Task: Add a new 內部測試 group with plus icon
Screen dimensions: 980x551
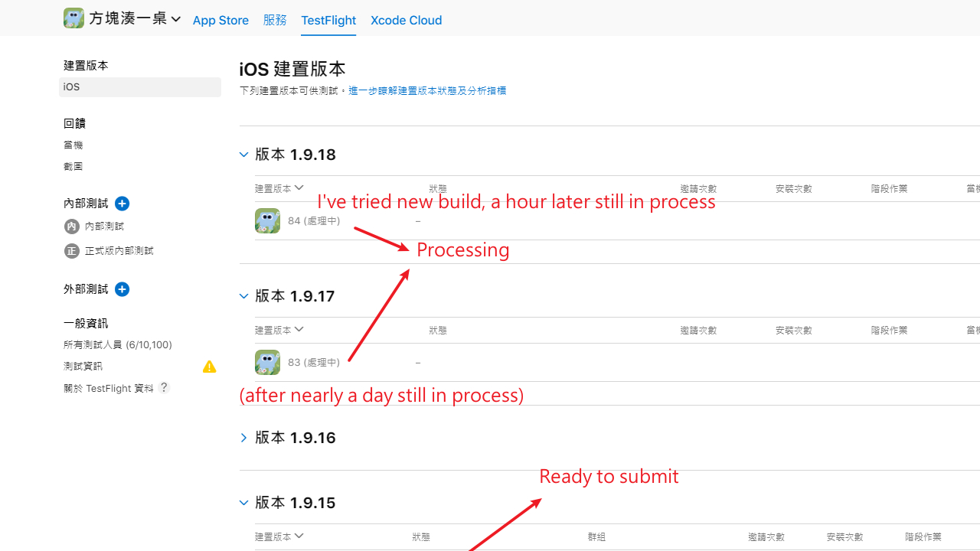Action: coord(122,204)
